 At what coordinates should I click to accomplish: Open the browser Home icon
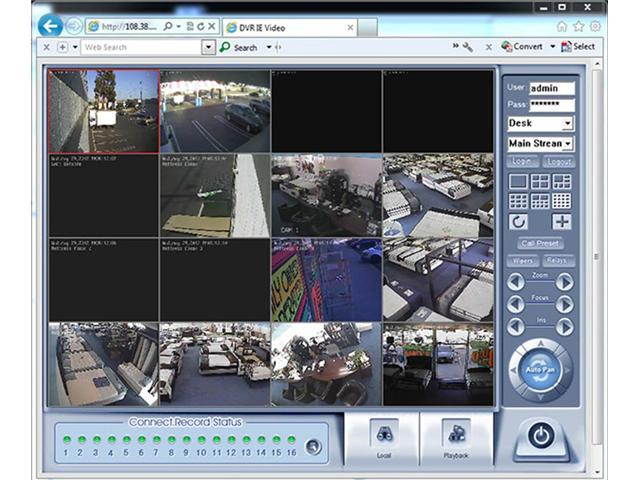pyautogui.click(x=562, y=27)
